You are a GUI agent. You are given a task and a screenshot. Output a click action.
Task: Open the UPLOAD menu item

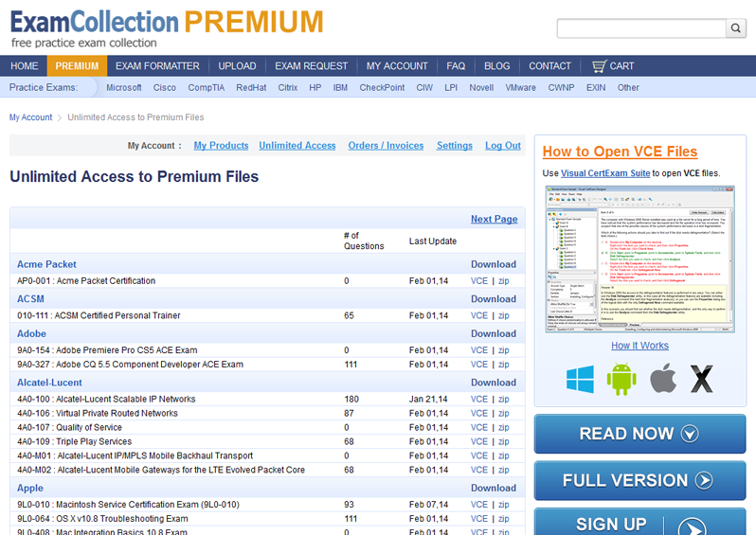(237, 66)
